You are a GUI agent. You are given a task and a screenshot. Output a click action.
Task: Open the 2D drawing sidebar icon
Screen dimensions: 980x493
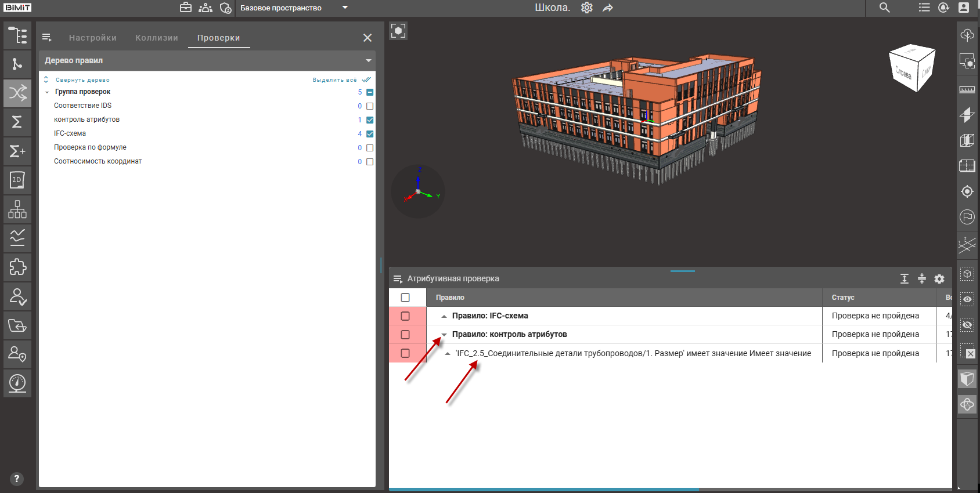coord(17,180)
